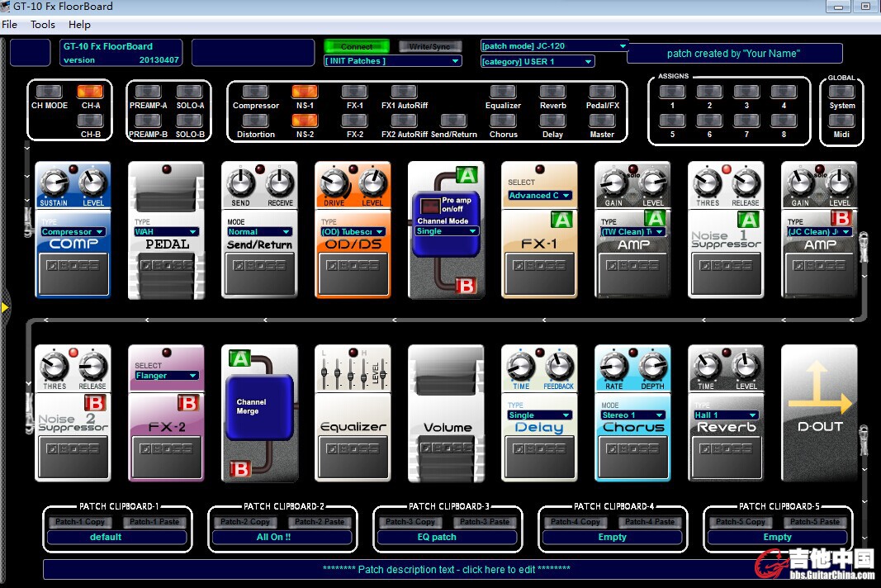Toggle the CH-A channel switch
Screen dimensions: 881x588
(91, 92)
